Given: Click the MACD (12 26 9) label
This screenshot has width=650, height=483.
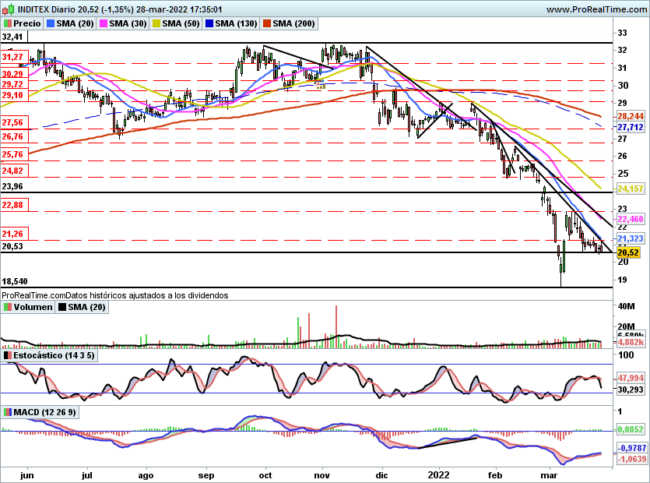Looking at the screenshot, I should coord(45,413).
